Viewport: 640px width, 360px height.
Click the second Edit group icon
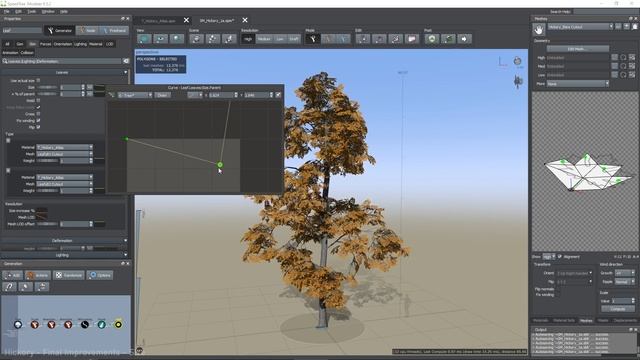tap(379, 39)
